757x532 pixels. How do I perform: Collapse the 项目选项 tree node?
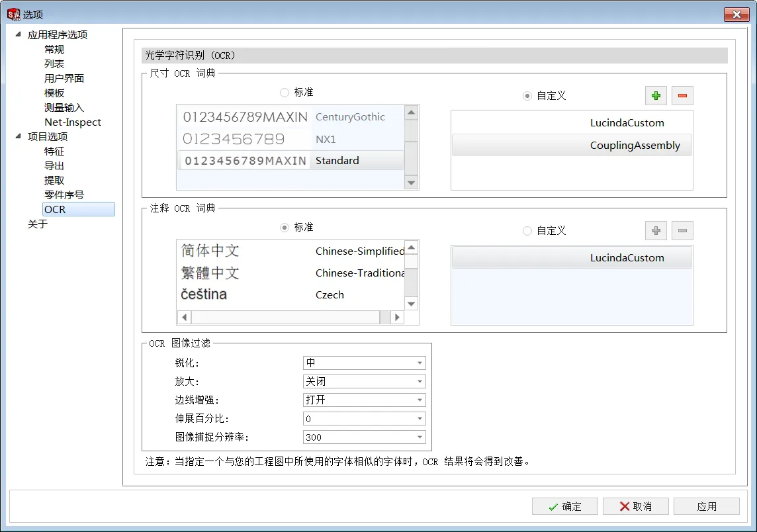[19, 136]
